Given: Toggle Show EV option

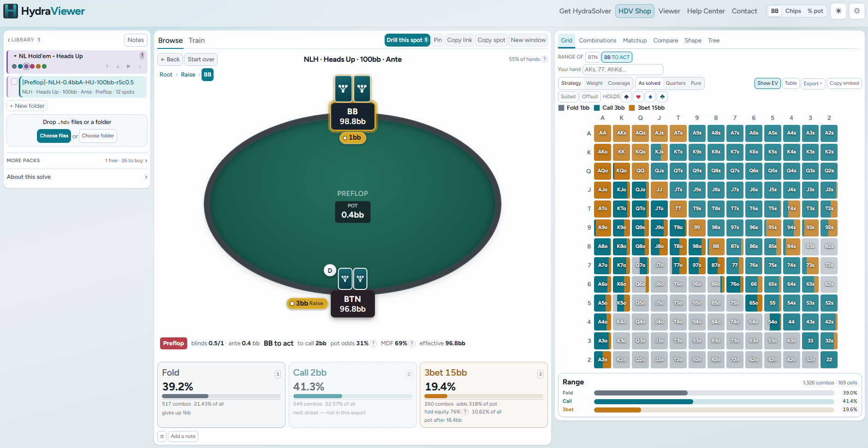Looking at the screenshot, I should [x=767, y=83].
